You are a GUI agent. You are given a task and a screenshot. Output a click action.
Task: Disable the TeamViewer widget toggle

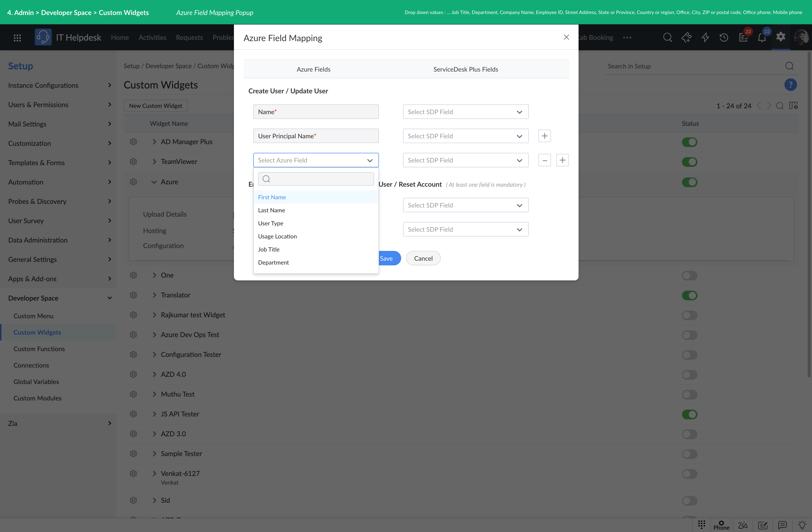pos(689,162)
